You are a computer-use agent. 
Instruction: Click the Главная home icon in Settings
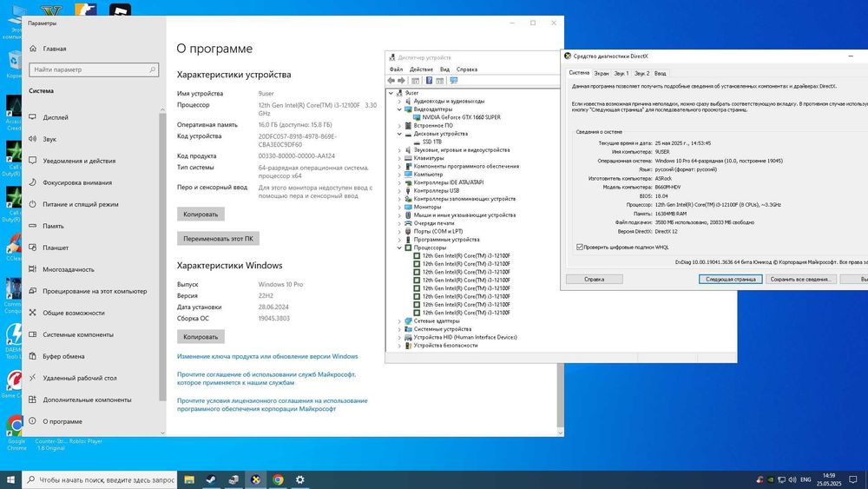(33, 49)
